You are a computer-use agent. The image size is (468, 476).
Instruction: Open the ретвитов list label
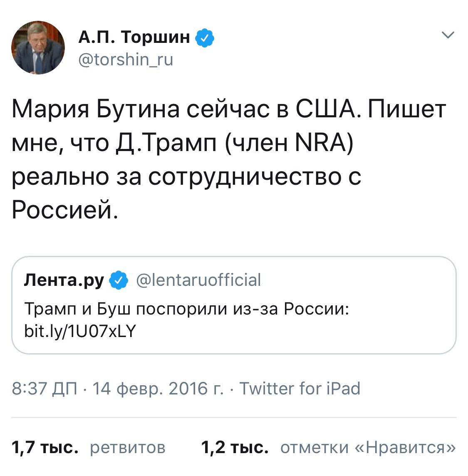pos(128,448)
